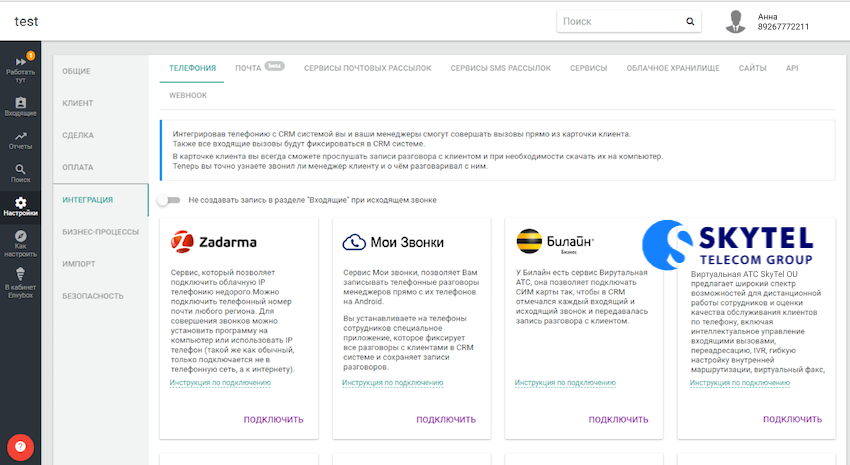Switch to the Сайты tab
Viewport: 850px width, 465px height.
pyautogui.click(x=752, y=68)
